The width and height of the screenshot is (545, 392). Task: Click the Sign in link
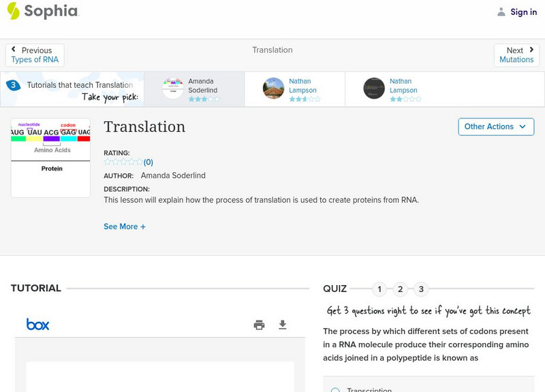(523, 12)
